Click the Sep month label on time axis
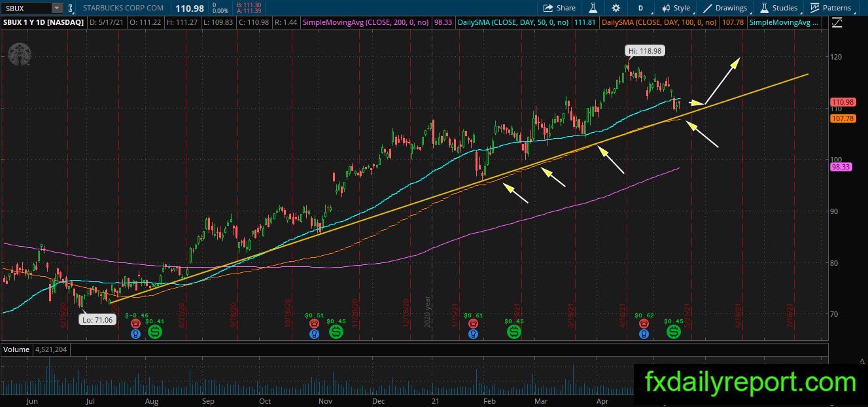The width and height of the screenshot is (868, 407). click(208, 400)
